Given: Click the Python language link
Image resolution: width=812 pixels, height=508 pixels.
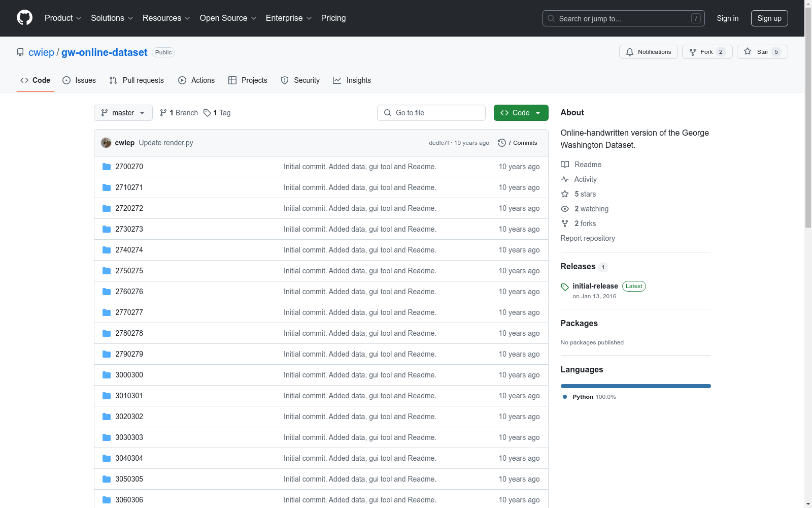Looking at the screenshot, I should [x=589, y=397].
